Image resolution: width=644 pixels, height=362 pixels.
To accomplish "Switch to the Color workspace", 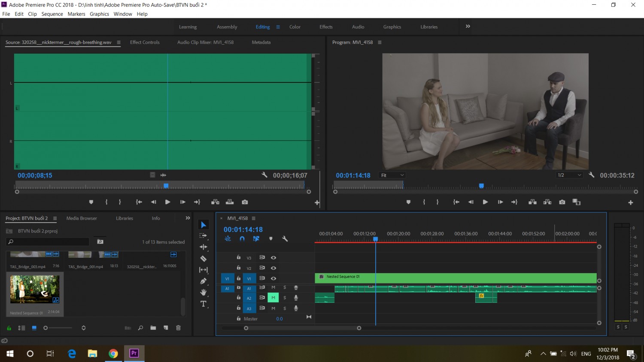I will (x=295, y=27).
